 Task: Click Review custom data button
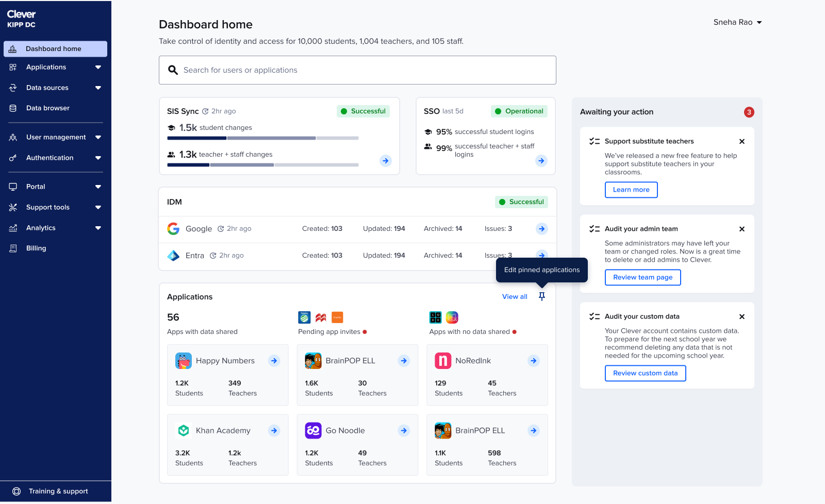(x=646, y=373)
